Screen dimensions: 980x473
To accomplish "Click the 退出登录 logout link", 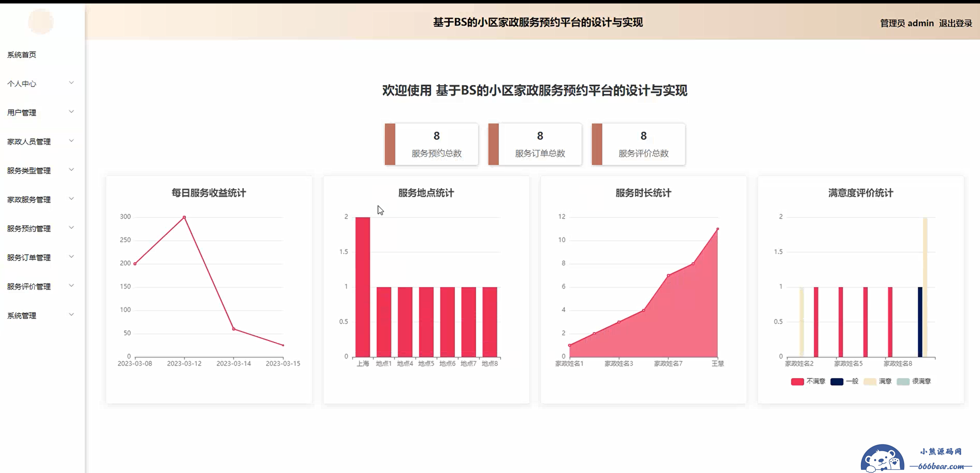I will [955, 23].
